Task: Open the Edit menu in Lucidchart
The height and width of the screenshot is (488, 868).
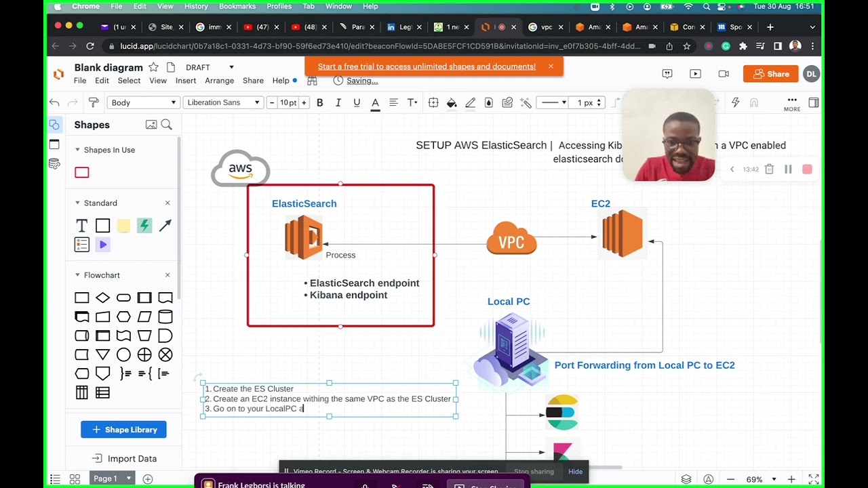Action: (x=102, y=81)
